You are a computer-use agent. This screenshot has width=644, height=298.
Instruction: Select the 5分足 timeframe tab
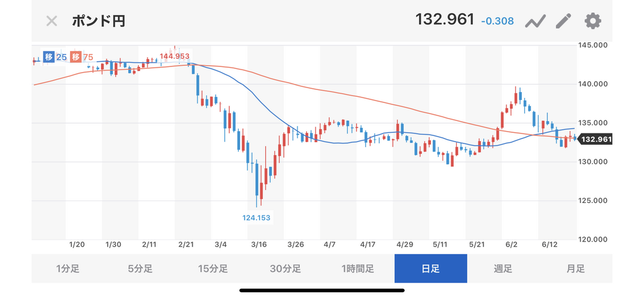tap(140, 269)
